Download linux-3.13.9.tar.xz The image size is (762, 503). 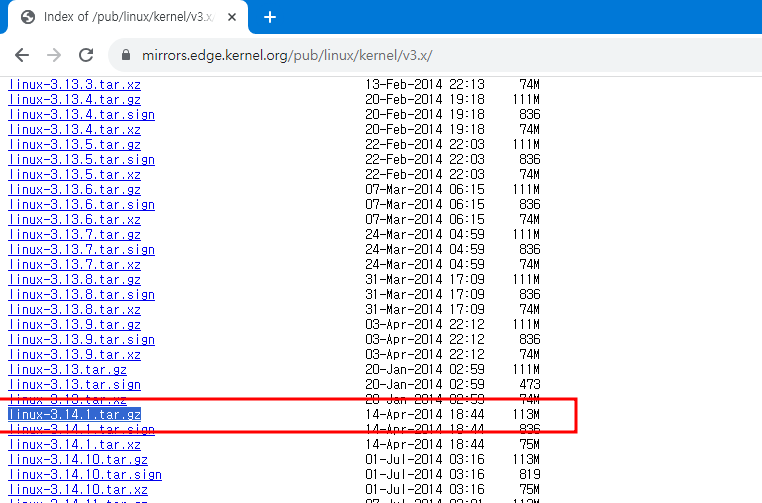pyautogui.click(x=74, y=356)
